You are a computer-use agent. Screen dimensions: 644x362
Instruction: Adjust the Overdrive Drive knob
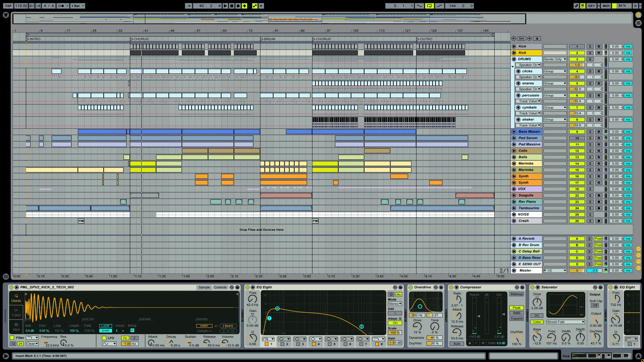[x=417, y=326]
